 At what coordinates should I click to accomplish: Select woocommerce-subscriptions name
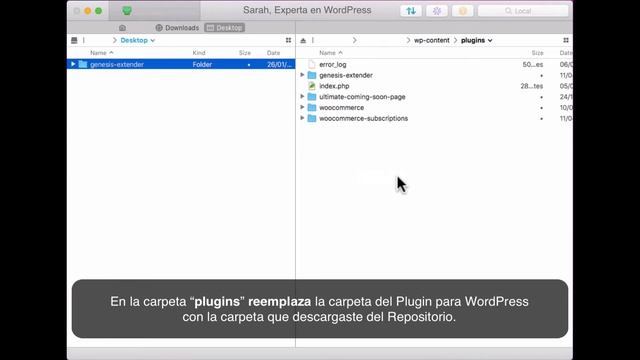363,118
